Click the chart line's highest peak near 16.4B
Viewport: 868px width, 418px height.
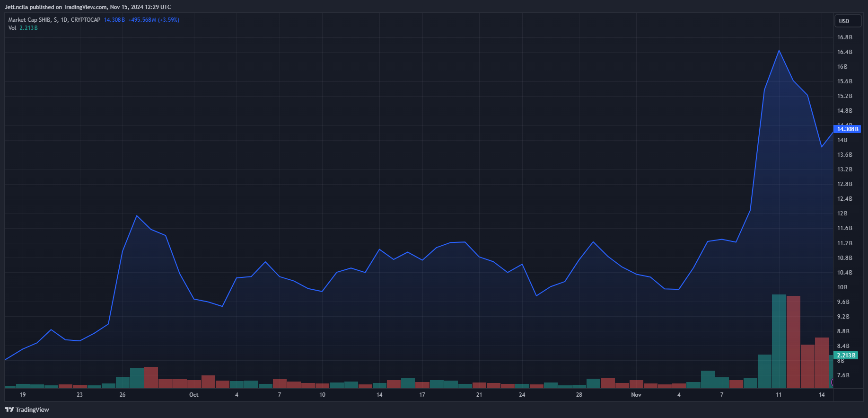pyautogui.click(x=779, y=51)
